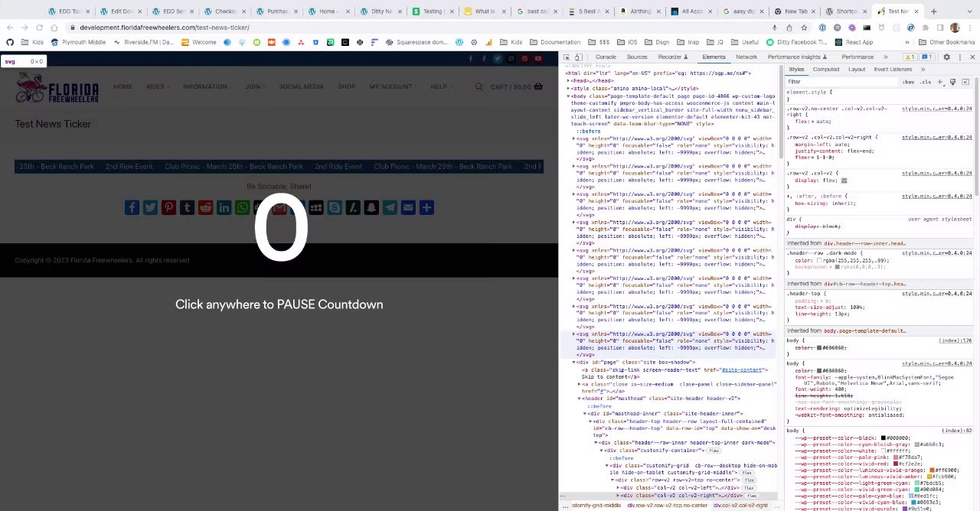Collapse the div id page node
The width and height of the screenshot is (980, 511).
(574, 363)
